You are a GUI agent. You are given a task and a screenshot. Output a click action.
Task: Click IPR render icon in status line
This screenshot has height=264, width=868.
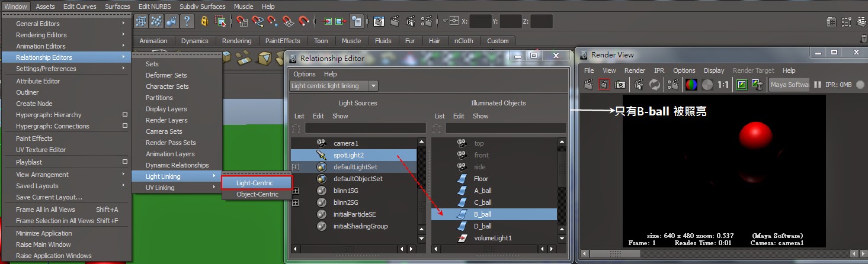[x=410, y=22]
